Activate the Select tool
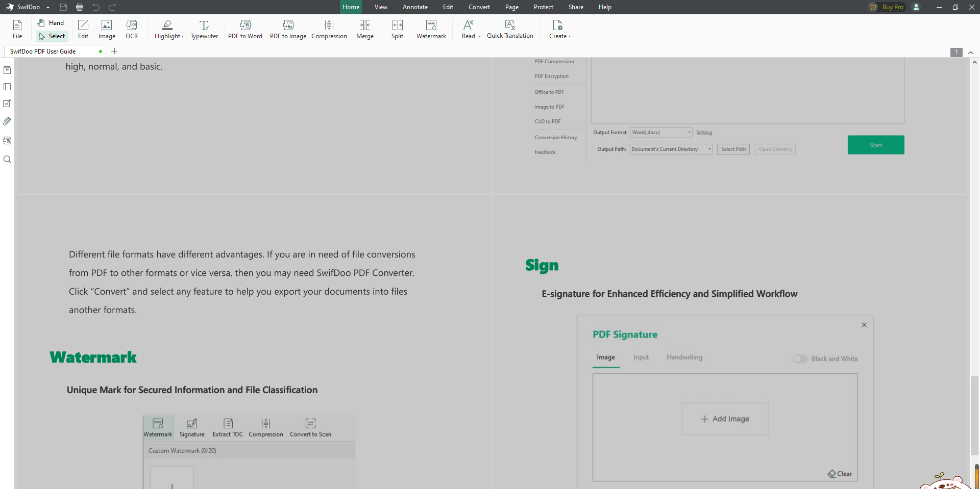 pyautogui.click(x=52, y=36)
